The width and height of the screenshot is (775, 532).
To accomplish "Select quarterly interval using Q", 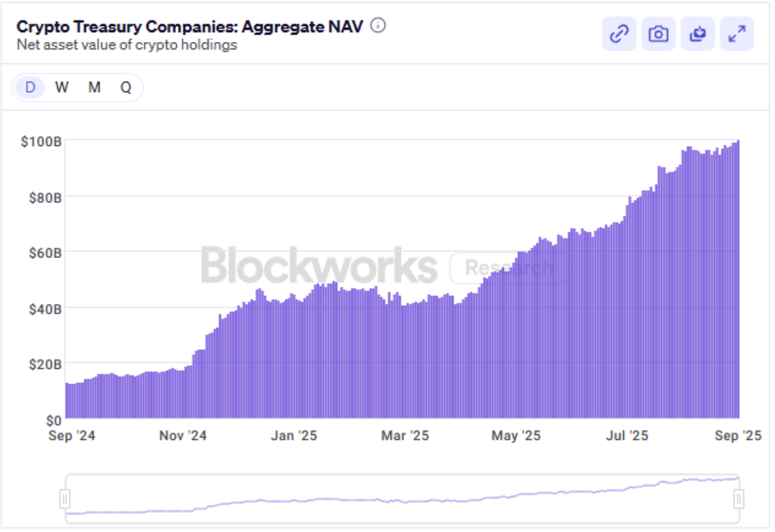I will [126, 88].
